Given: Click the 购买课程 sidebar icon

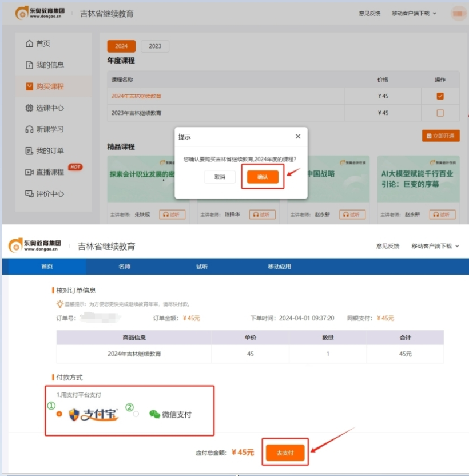Looking at the screenshot, I should click(x=30, y=86).
